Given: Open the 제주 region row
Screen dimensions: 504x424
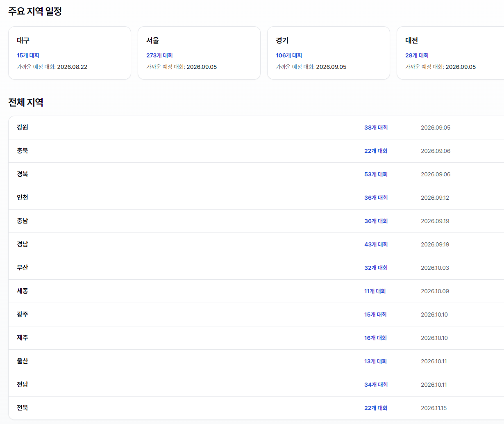Looking at the screenshot, I should pyautogui.click(x=256, y=338).
